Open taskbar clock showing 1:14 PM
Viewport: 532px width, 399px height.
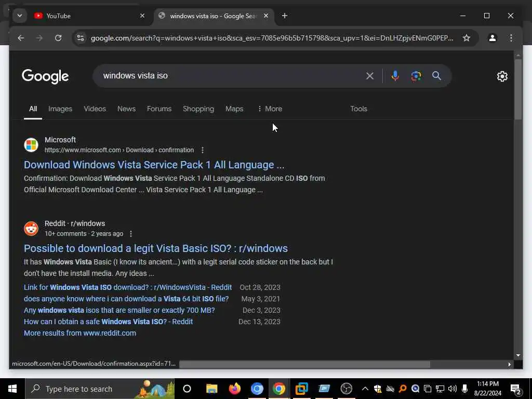pos(487,389)
